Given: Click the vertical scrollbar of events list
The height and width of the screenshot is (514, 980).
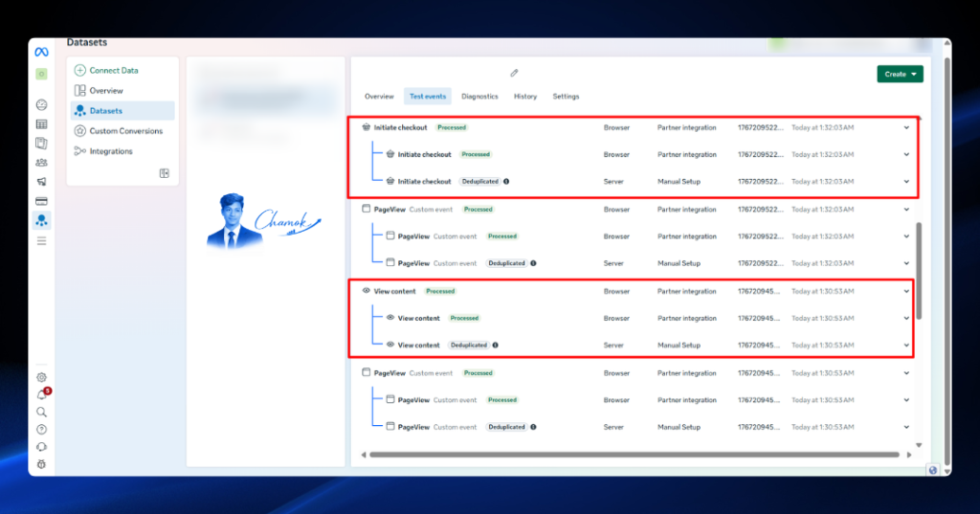Looking at the screenshot, I should pos(919,271).
